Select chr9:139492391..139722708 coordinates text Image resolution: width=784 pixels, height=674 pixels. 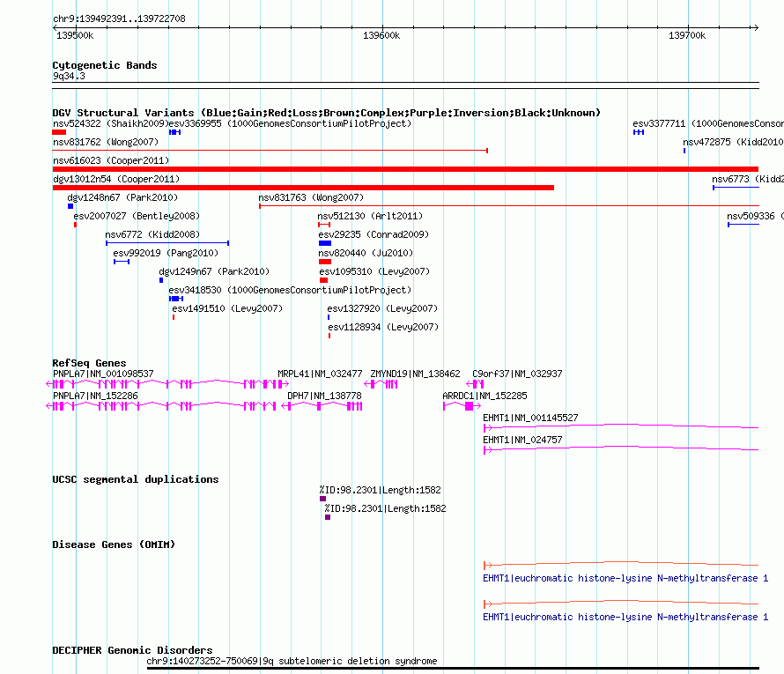[x=119, y=19]
